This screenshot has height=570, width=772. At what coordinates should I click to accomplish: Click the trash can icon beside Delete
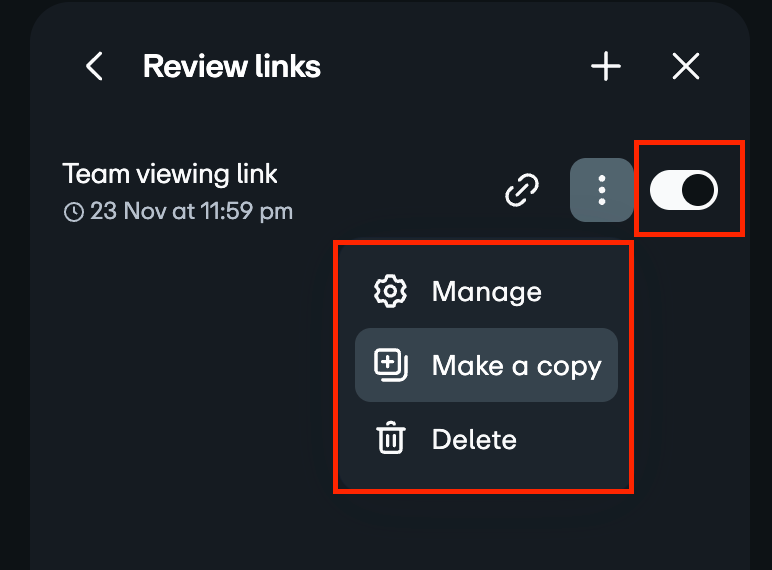390,439
